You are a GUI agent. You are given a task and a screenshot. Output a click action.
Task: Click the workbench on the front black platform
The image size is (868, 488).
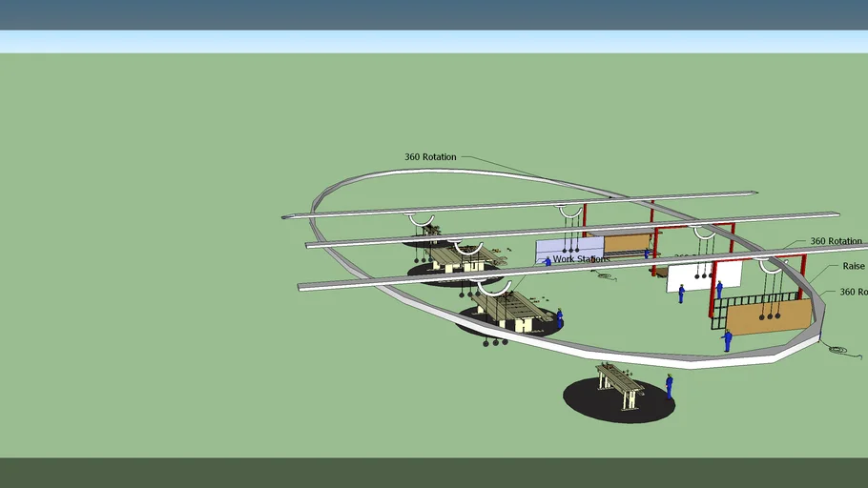pyautogui.click(x=620, y=383)
